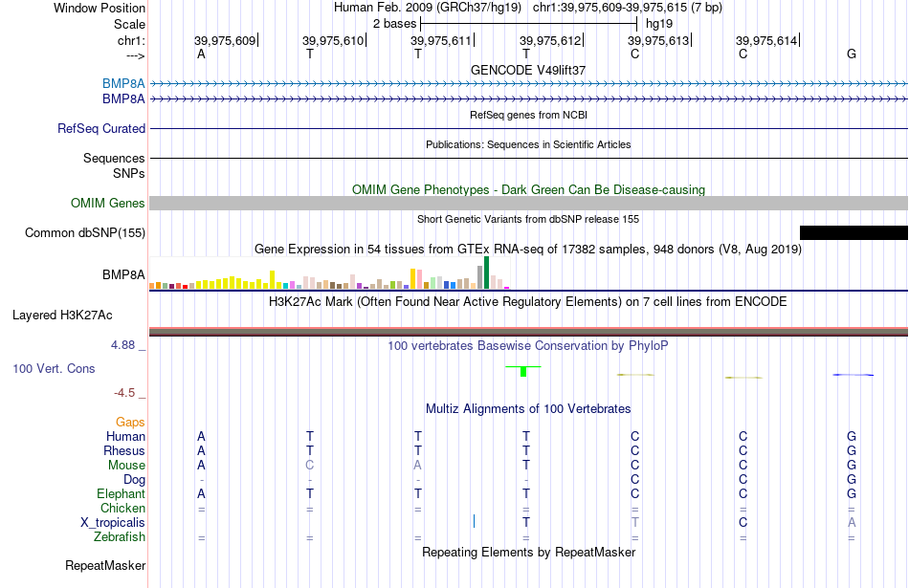Screen dimensions: 909x588
Task: Click the GENCODE V49lift37 track title
Action: [528, 70]
